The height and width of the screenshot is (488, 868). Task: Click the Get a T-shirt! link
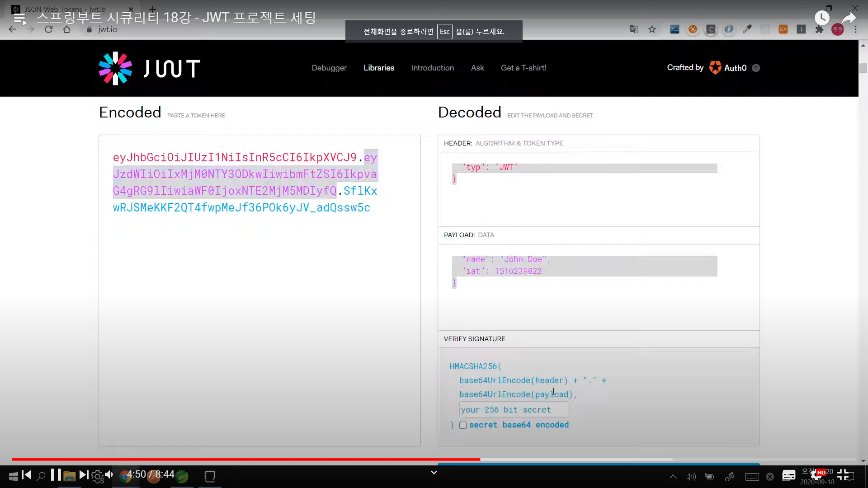(x=524, y=68)
